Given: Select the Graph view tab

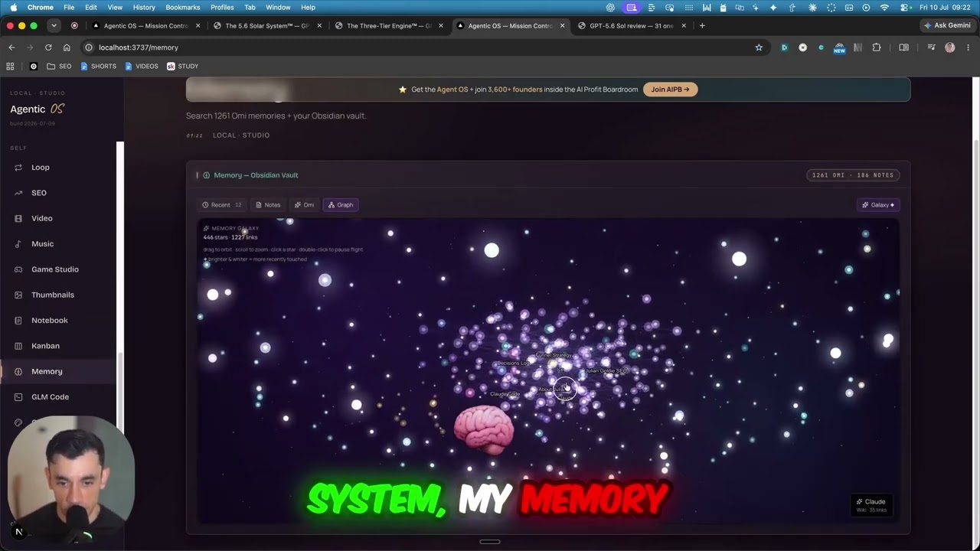Looking at the screenshot, I should point(341,204).
